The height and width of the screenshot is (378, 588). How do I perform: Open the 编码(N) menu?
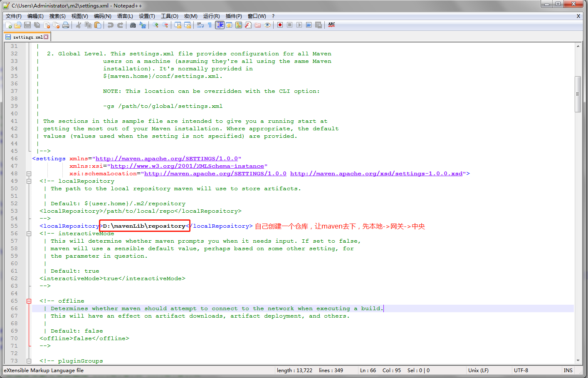point(102,16)
